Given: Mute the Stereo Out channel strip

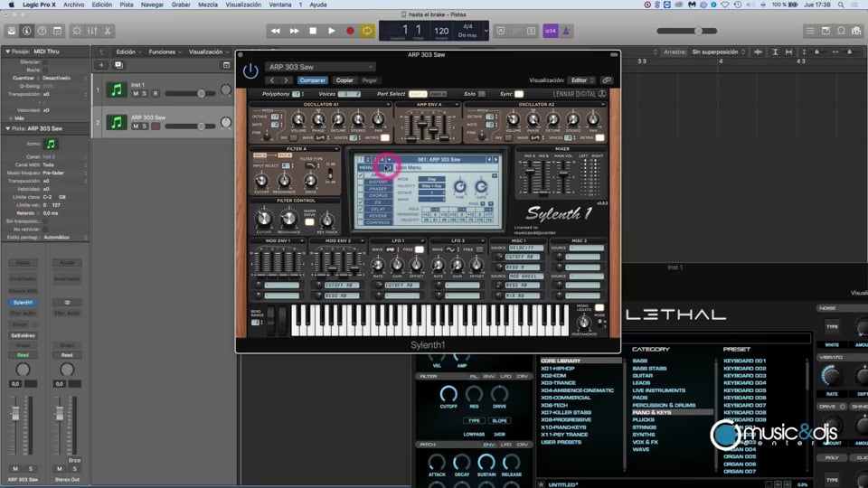Looking at the screenshot, I should [60, 469].
